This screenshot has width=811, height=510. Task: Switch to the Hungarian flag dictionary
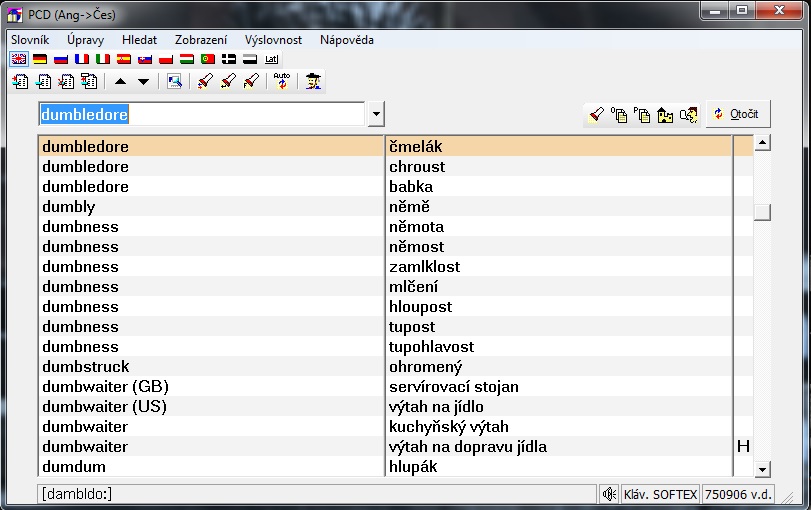(187, 59)
